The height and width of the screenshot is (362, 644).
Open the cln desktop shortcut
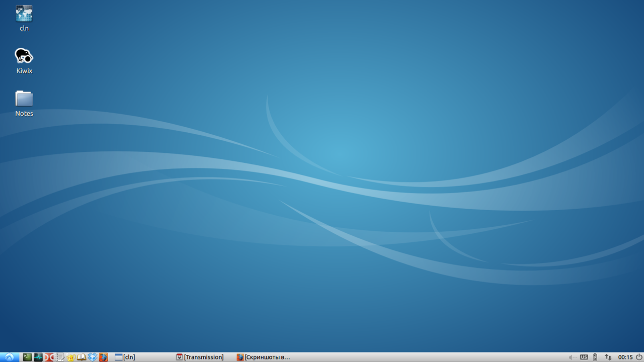[24, 18]
